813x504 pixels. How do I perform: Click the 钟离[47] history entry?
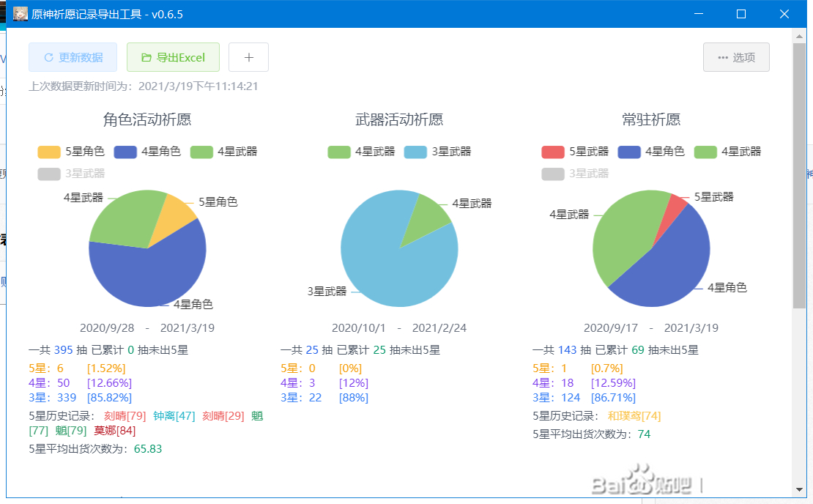(x=174, y=416)
